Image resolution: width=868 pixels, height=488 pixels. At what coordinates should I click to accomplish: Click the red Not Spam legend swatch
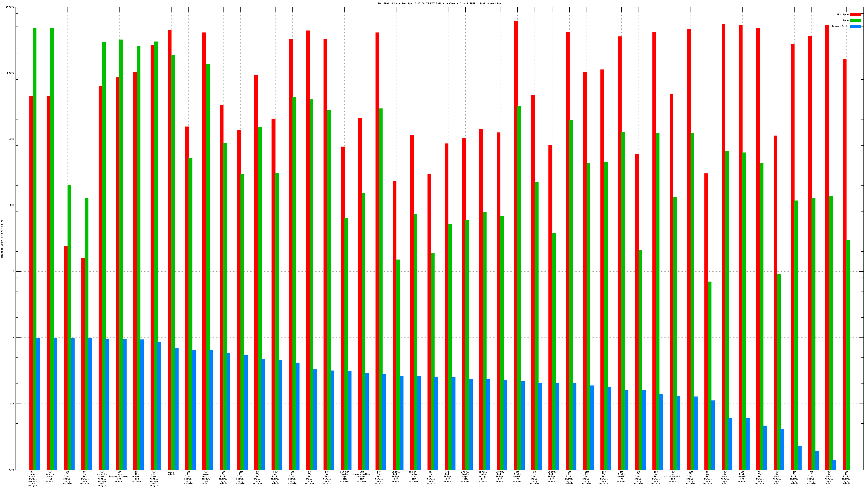pos(855,14)
